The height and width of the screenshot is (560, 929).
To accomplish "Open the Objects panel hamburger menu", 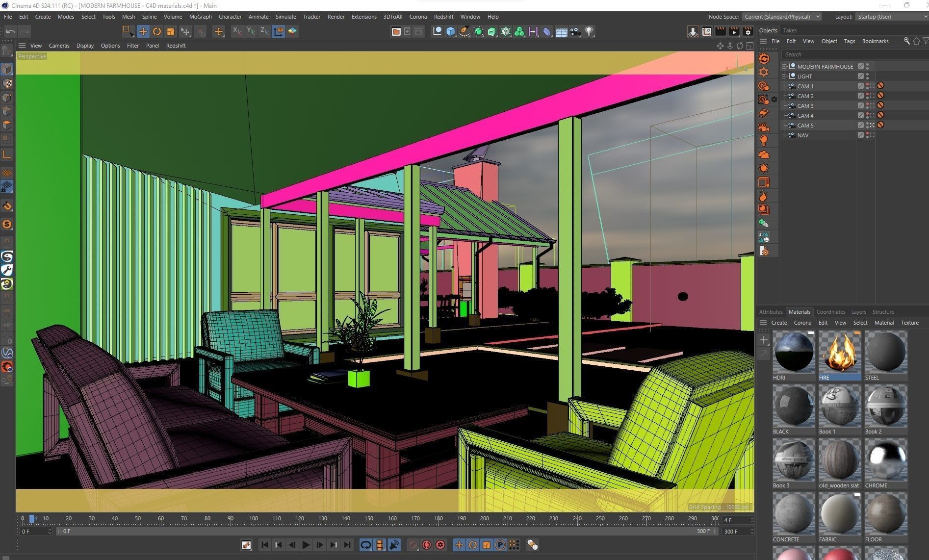I will pos(763,41).
